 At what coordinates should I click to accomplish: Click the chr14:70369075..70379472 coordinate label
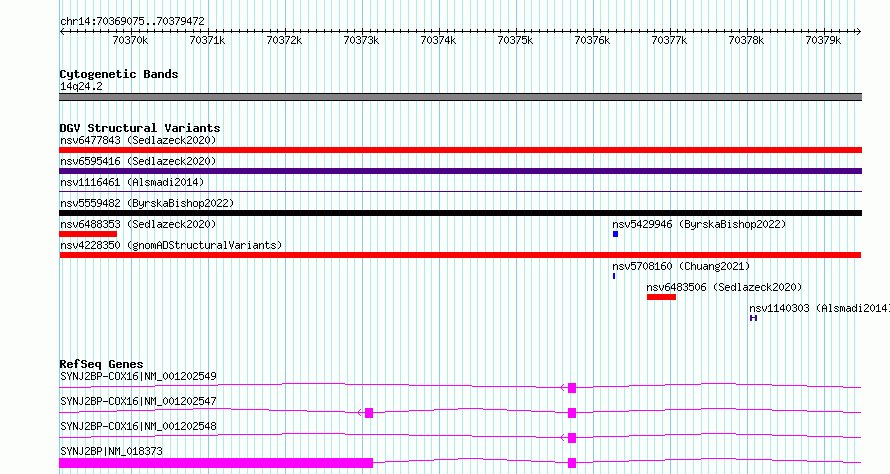click(x=132, y=22)
